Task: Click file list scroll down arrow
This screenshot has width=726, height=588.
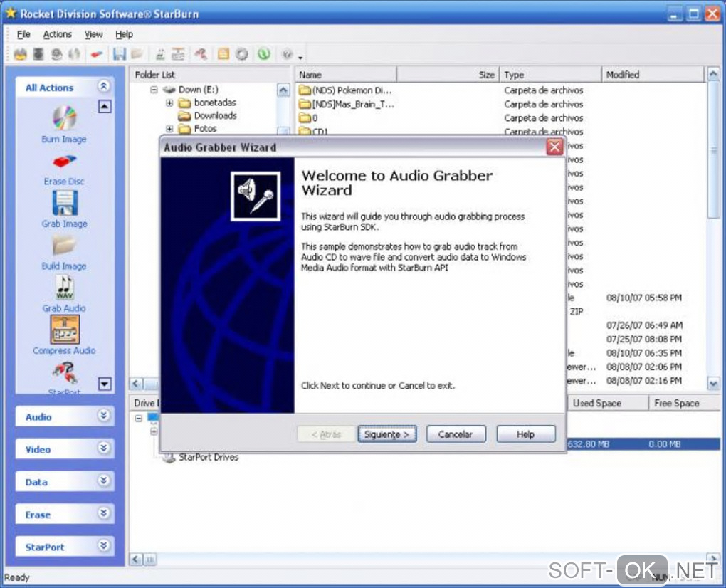Action: tap(713, 384)
